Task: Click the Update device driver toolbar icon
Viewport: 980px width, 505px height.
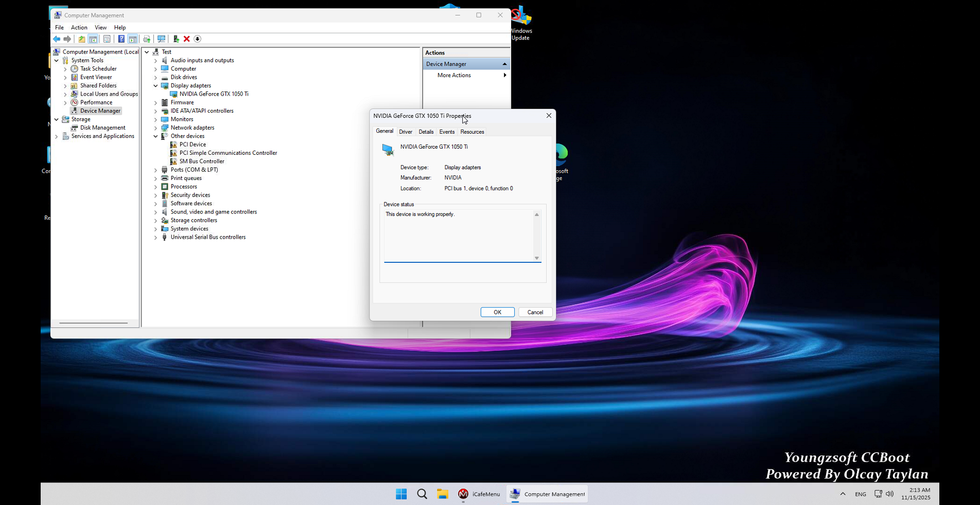Action: [176, 39]
